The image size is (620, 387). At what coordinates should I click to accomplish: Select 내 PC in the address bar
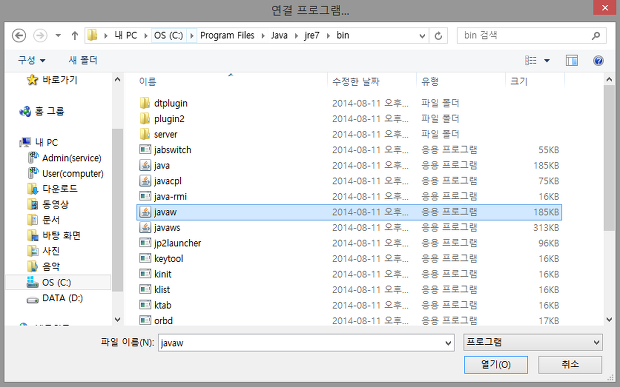click(126, 36)
